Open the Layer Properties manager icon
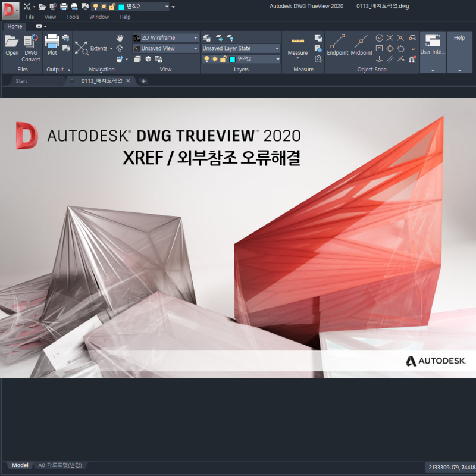The width and height of the screenshot is (476, 476). 206,38
